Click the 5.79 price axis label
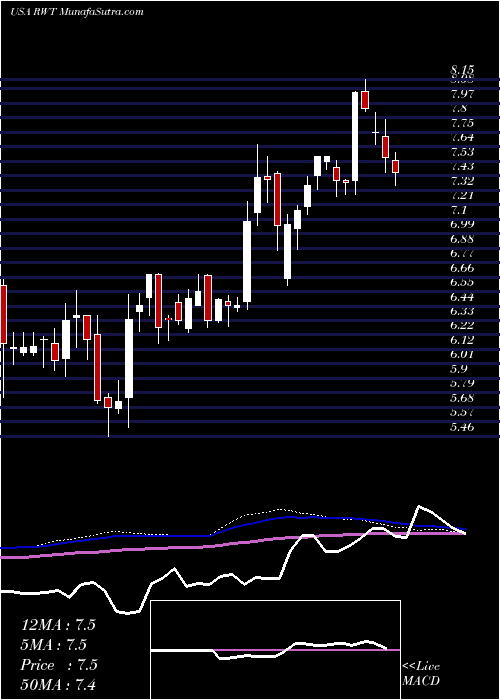The image size is (500, 700). 462,384
